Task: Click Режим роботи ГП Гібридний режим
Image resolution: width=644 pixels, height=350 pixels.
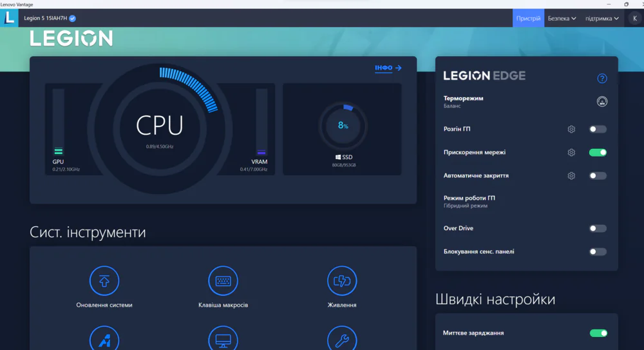Action: coord(469,202)
